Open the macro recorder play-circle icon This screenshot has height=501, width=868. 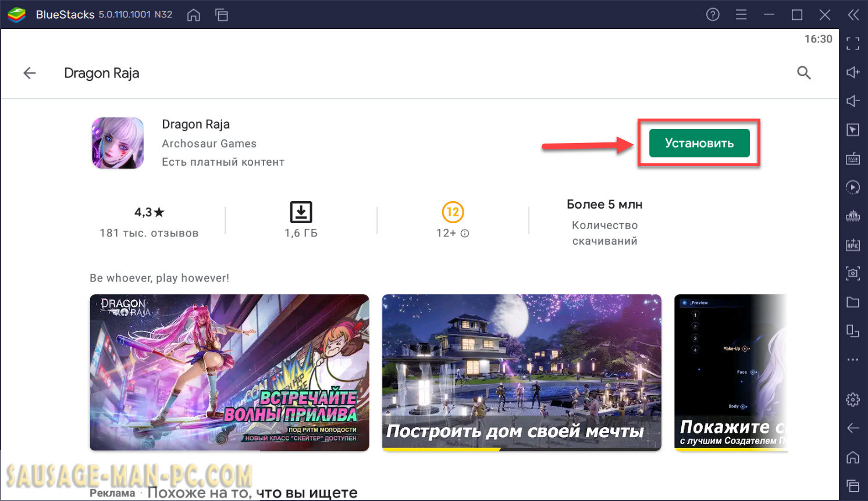[x=853, y=187]
